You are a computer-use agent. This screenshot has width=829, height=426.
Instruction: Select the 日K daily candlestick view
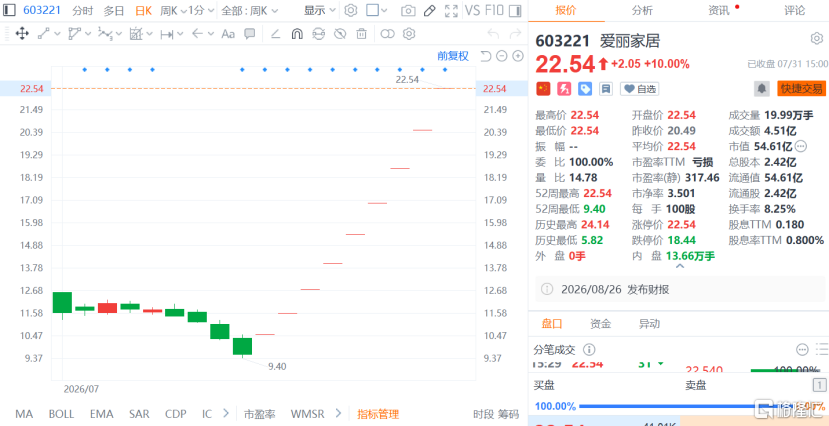(143, 10)
